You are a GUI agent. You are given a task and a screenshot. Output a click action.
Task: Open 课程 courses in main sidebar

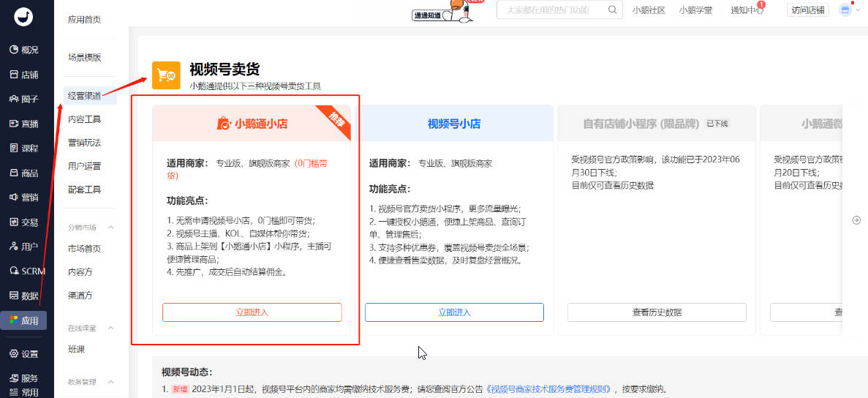24,149
